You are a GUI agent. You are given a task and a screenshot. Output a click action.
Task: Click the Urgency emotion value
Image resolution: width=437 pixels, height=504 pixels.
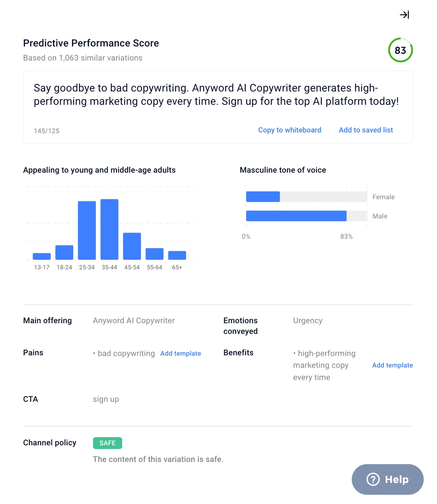tap(307, 321)
